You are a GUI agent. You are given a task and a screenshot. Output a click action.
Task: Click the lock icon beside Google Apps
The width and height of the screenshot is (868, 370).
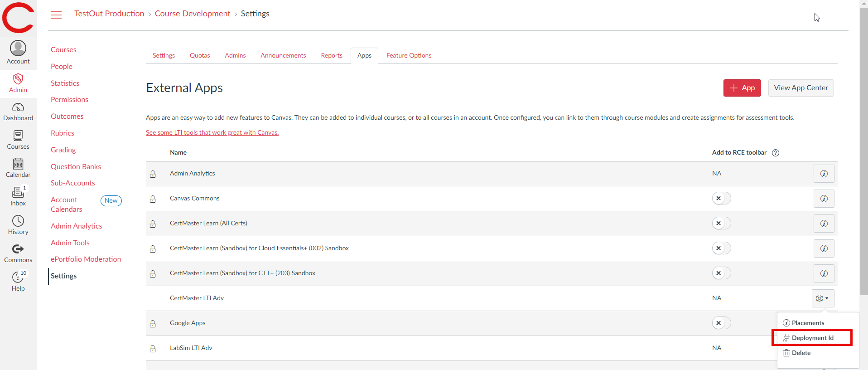[x=153, y=324]
